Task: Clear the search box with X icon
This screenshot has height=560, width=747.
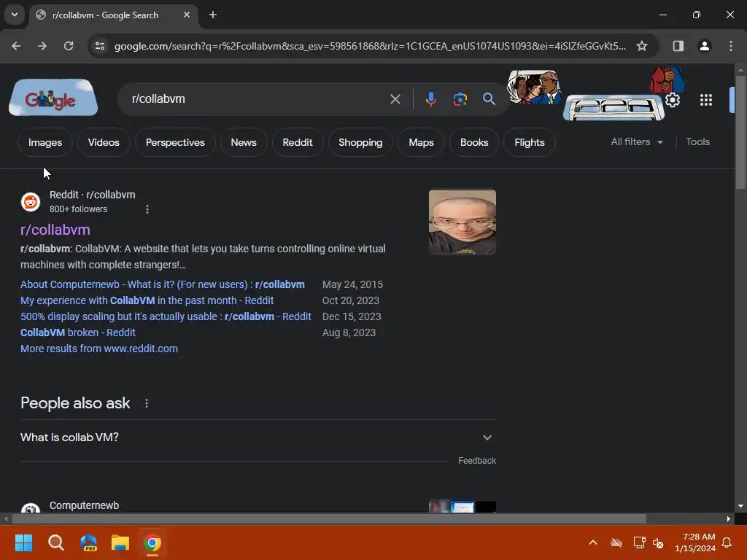Action: point(395,99)
